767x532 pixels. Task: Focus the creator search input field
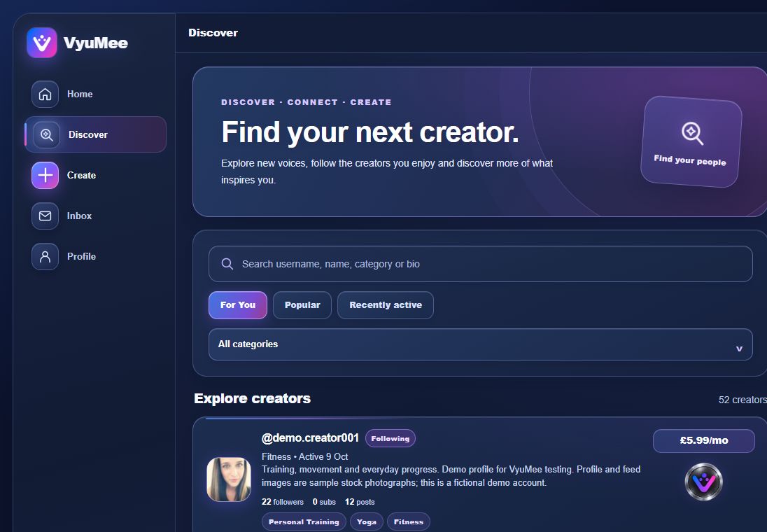(x=480, y=264)
